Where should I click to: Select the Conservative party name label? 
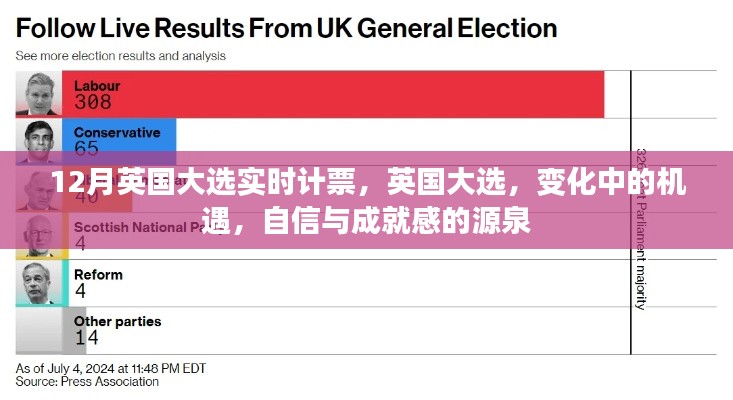117,132
